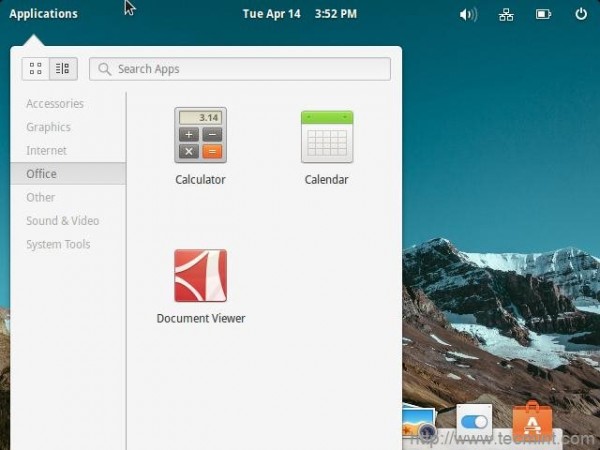The image size is (600, 450).
Task: Open the battery indicator
Action: [543, 15]
